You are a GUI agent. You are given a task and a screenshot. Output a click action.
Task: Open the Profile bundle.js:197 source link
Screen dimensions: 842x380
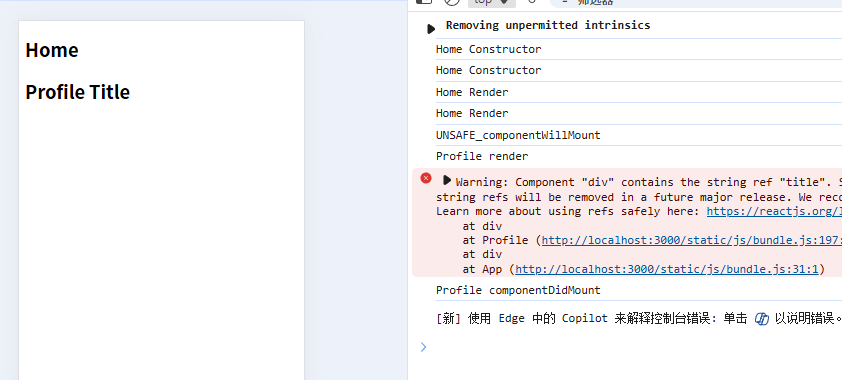(692, 240)
